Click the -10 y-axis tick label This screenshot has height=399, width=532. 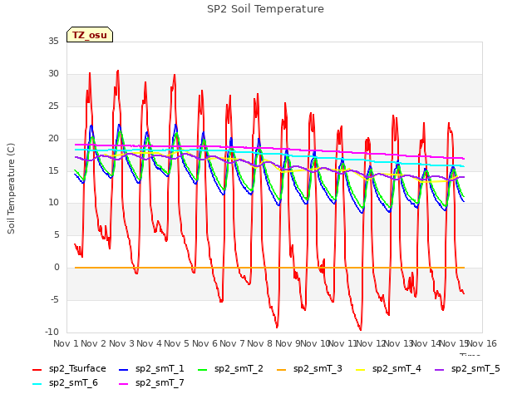tap(52, 332)
